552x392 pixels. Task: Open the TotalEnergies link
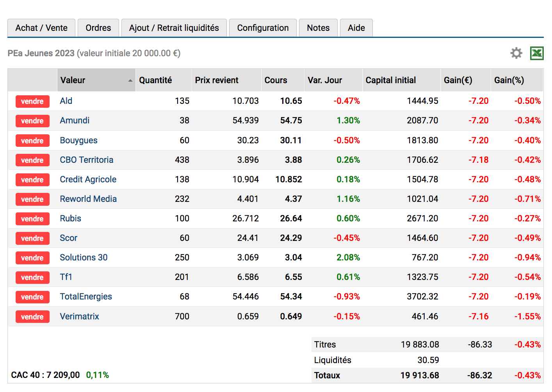pyautogui.click(x=86, y=296)
